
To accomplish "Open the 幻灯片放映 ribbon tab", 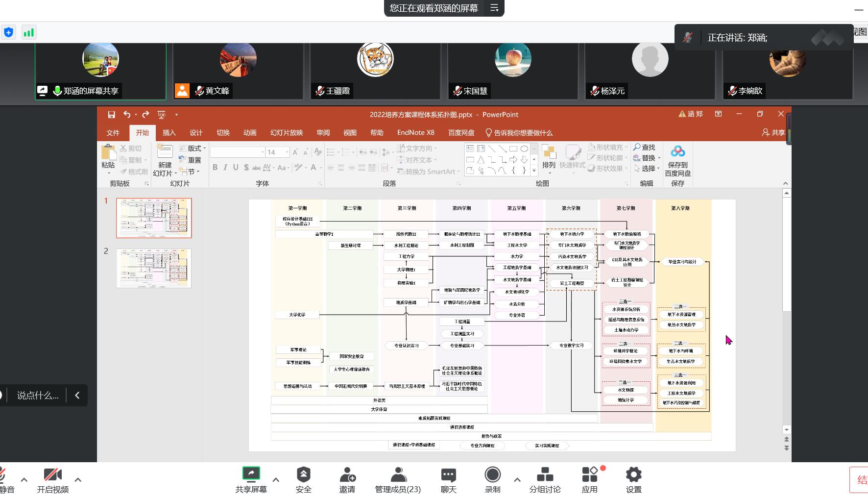I will pyautogui.click(x=287, y=133).
